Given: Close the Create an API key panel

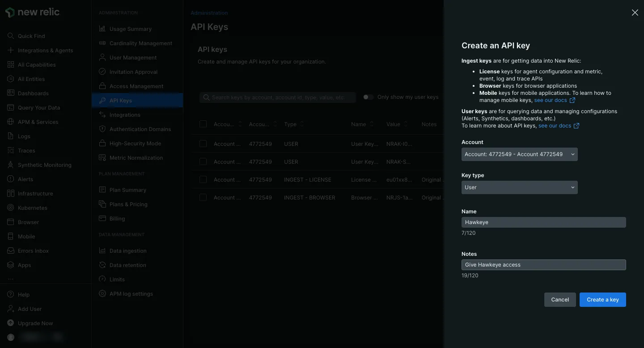Looking at the screenshot, I should click(x=635, y=13).
